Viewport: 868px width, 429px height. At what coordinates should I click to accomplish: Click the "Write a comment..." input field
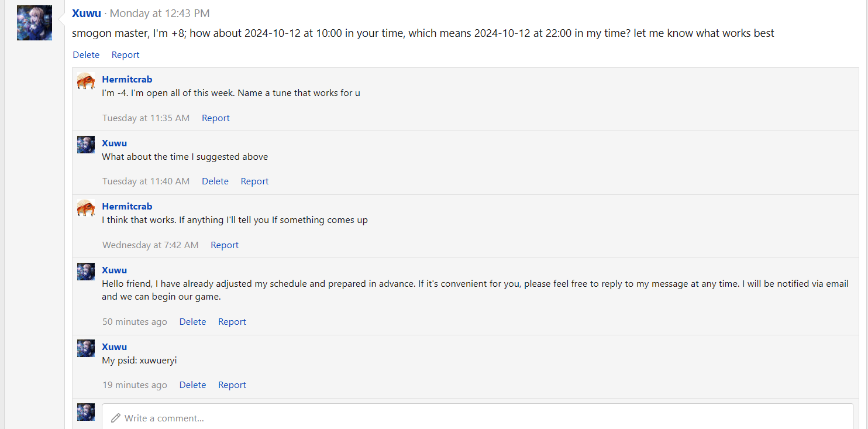[x=477, y=418]
